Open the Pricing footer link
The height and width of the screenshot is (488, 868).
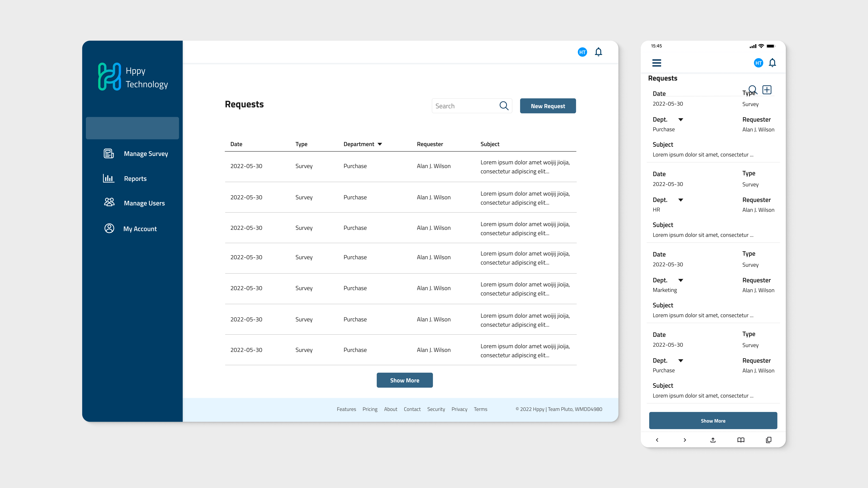(x=370, y=409)
